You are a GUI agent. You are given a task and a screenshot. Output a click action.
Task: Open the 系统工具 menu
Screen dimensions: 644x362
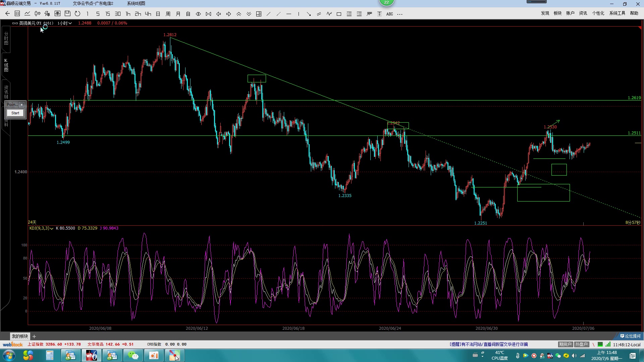tap(617, 13)
